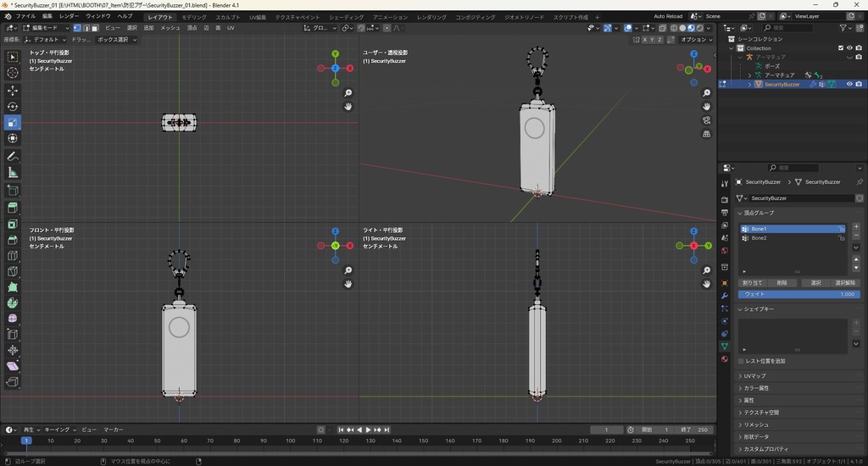Expand the アーマチュア tree item in outliner
This screenshot has width=868, height=466.
[749, 75]
